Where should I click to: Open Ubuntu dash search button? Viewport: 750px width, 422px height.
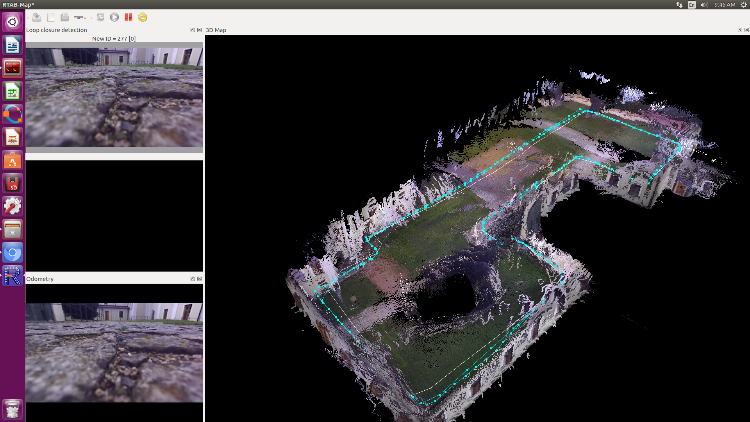[x=12, y=21]
